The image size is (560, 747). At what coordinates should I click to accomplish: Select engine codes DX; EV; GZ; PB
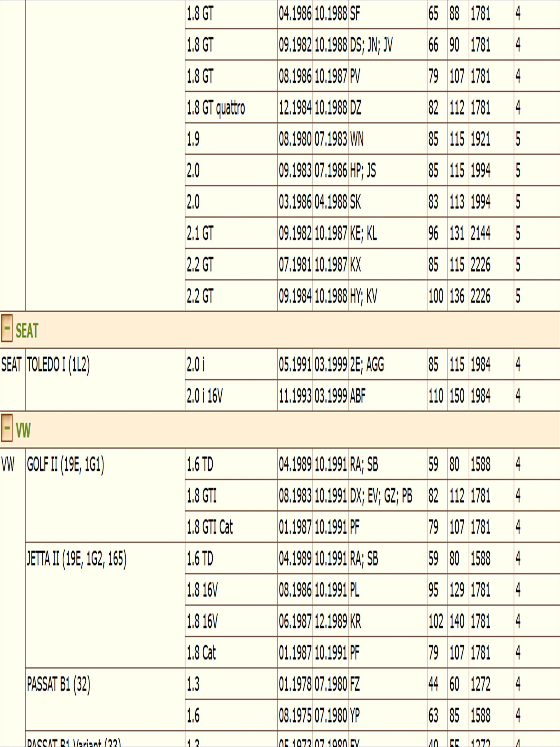(388, 495)
